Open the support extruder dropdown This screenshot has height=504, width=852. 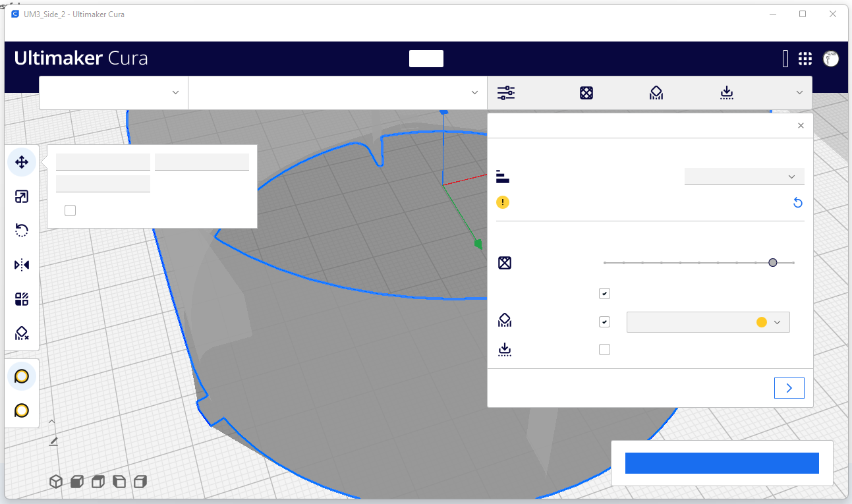click(708, 322)
